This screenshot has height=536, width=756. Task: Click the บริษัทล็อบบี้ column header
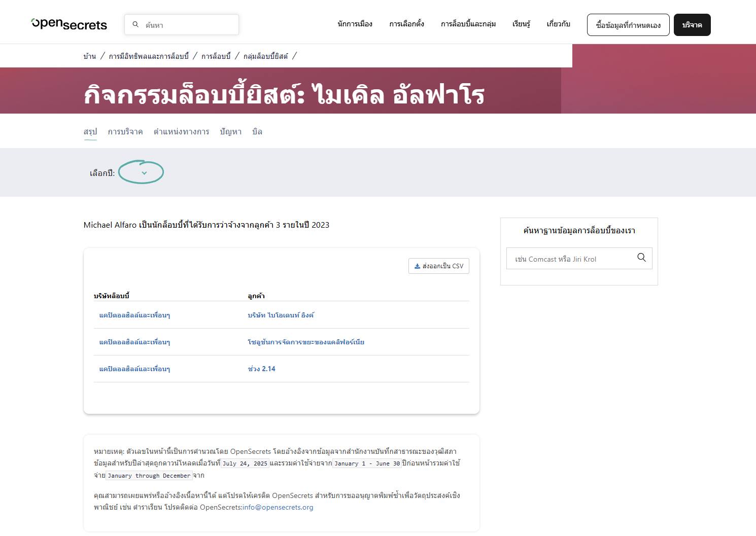112,296
